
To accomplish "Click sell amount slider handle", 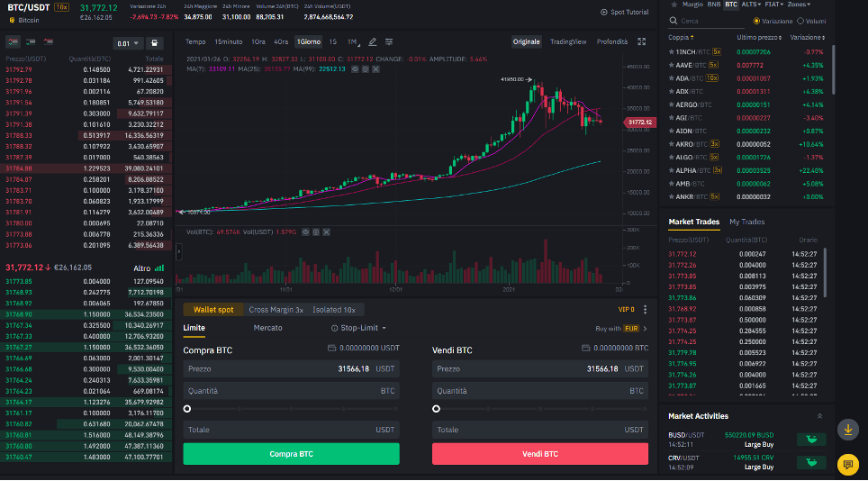I will 436,409.
